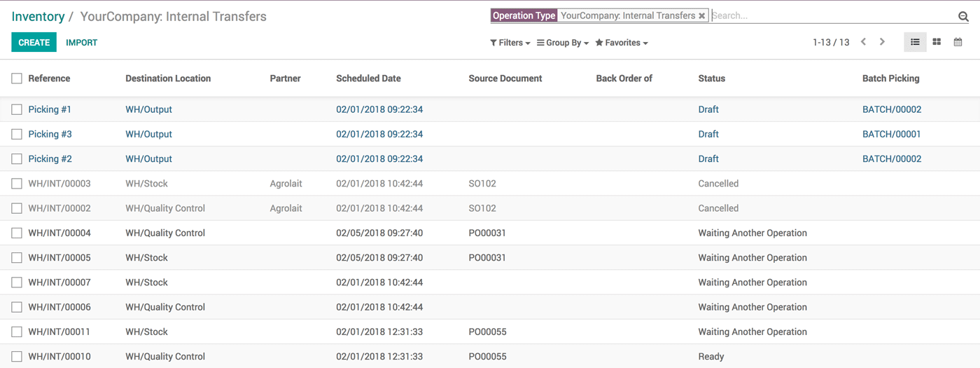980x368 pixels.
Task: Switch to list view
Action: click(x=915, y=43)
